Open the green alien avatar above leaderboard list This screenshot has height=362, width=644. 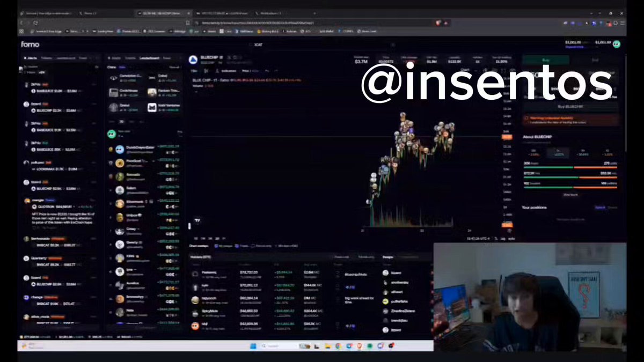[x=111, y=134]
